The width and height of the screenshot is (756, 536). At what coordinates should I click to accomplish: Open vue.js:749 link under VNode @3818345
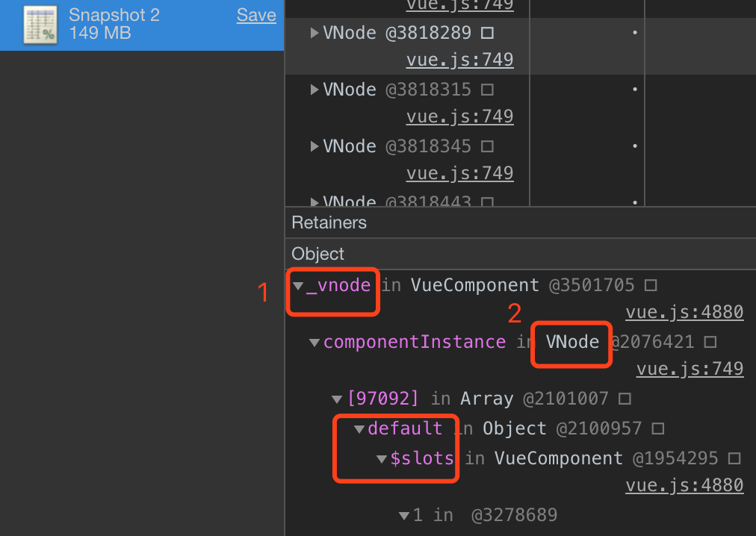coord(459,173)
